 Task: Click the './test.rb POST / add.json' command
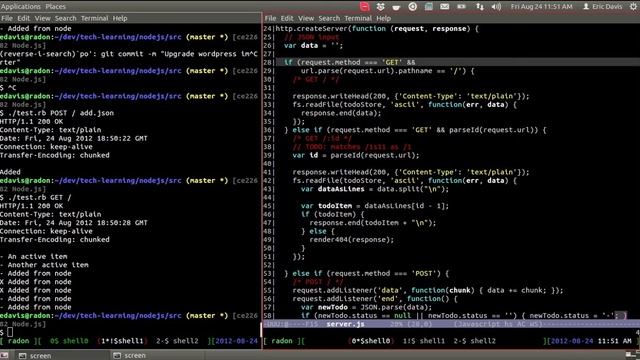coord(60,113)
